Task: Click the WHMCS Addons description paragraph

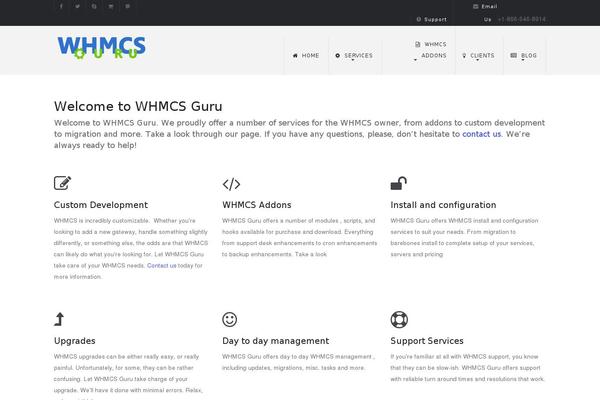Action: tap(299, 237)
